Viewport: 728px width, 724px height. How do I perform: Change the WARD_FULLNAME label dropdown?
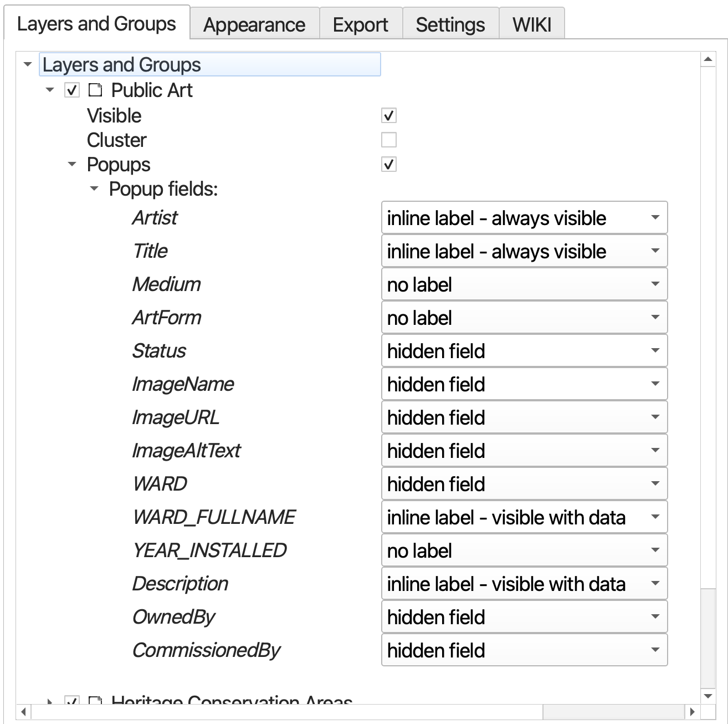(524, 517)
